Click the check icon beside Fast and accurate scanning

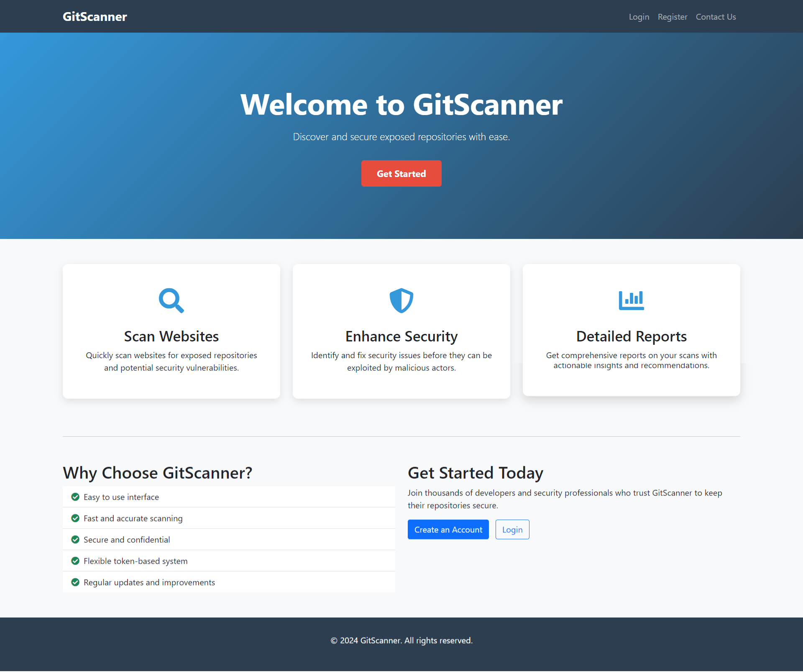point(75,518)
